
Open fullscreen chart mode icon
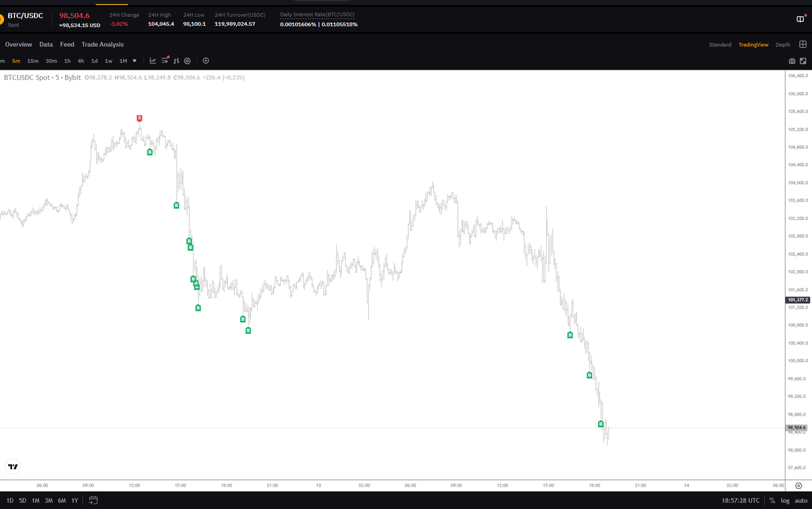click(803, 61)
